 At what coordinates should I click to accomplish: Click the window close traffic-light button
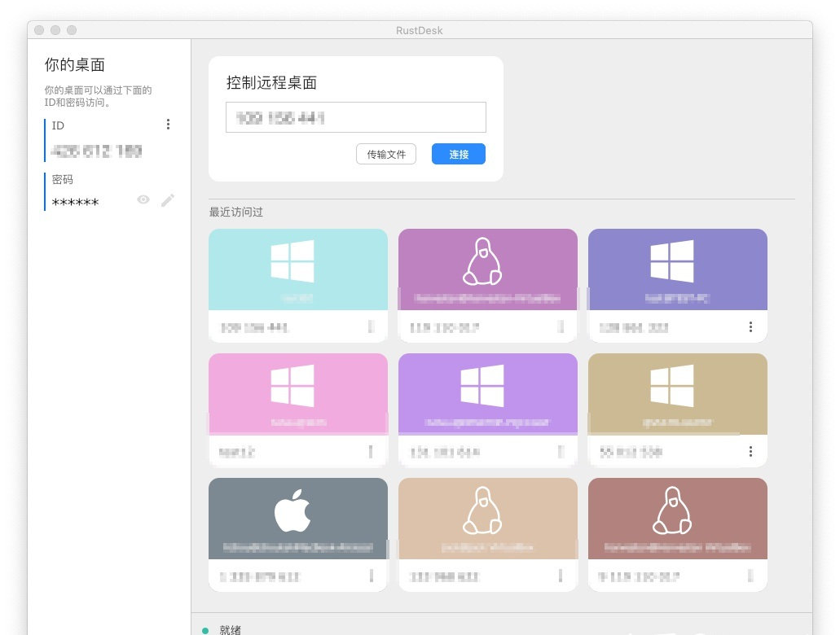click(x=39, y=30)
